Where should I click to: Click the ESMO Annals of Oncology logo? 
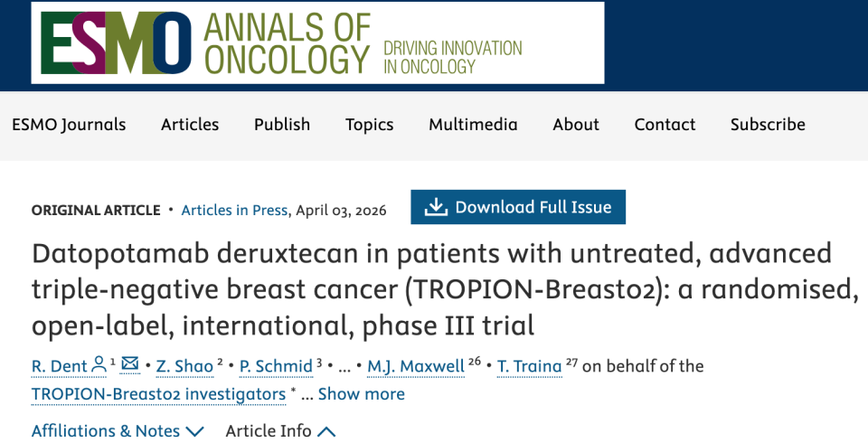point(317,42)
